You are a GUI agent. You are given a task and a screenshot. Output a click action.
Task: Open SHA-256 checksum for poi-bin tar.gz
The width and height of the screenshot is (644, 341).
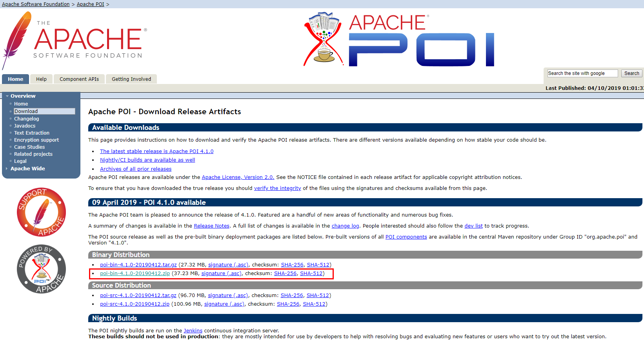(x=292, y=265)
